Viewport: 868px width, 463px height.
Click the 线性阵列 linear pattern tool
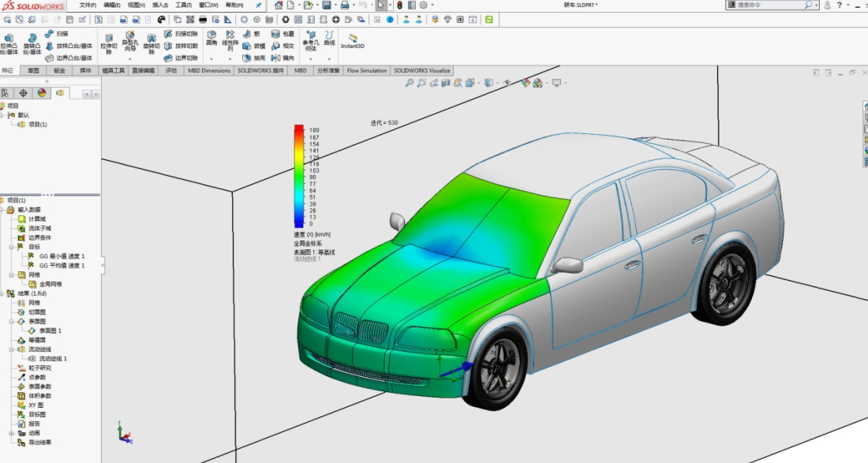(x=230, y=39)
